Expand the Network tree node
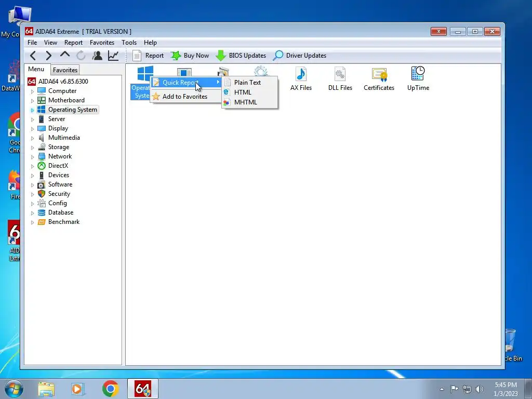This screenshot has width=532, height=399. (33, 157)
